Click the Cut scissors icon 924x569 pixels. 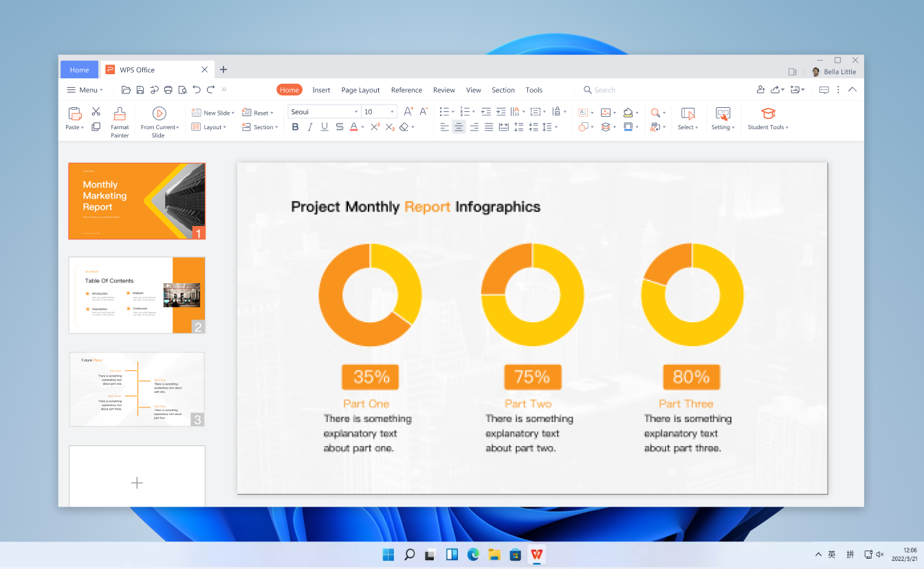point(96,111)
